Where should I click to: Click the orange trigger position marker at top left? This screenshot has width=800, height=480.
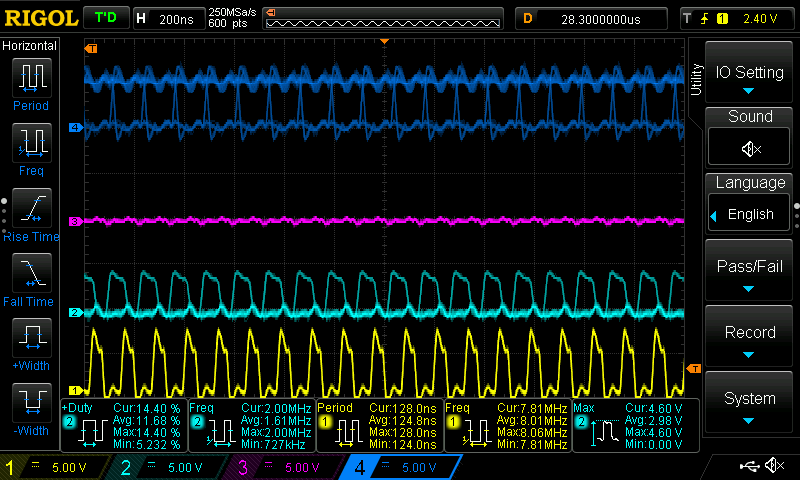pos(91,48)
